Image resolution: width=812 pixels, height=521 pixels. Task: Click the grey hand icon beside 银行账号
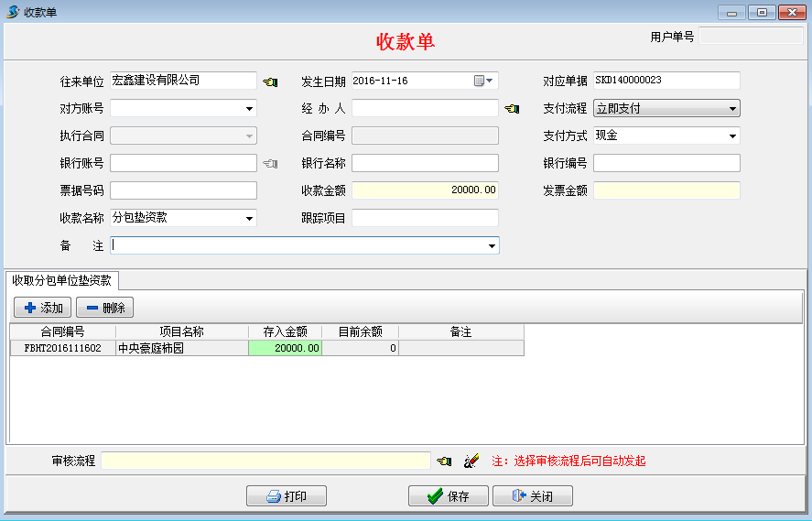tap(270, 164)
